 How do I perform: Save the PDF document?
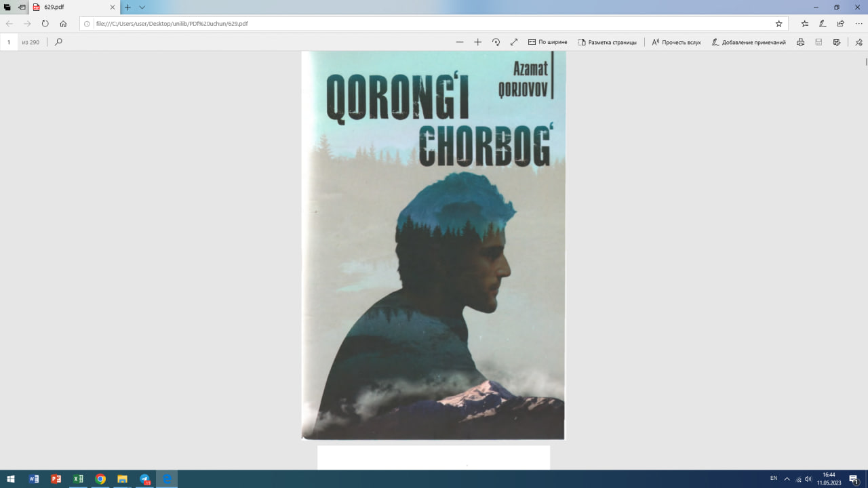point(818,41)
